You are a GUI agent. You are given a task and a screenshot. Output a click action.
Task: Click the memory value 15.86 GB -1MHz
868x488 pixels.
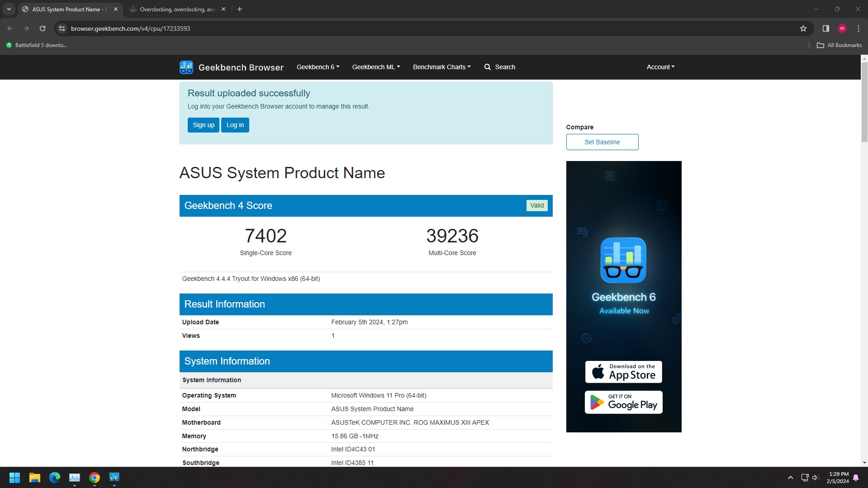pyautogui.click(x=355, y=436)
